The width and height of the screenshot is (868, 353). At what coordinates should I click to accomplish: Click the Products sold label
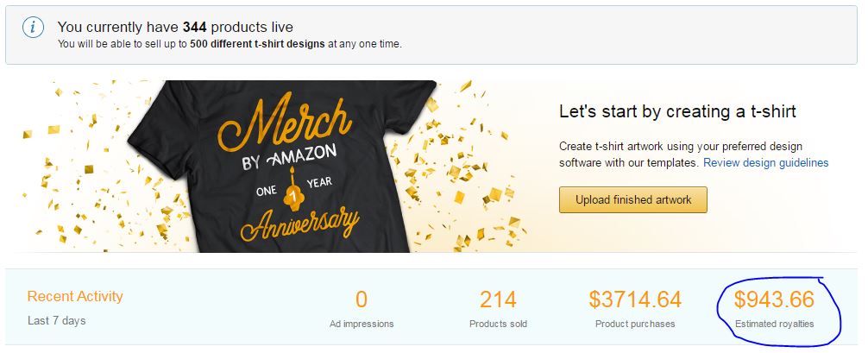[498, 324]
